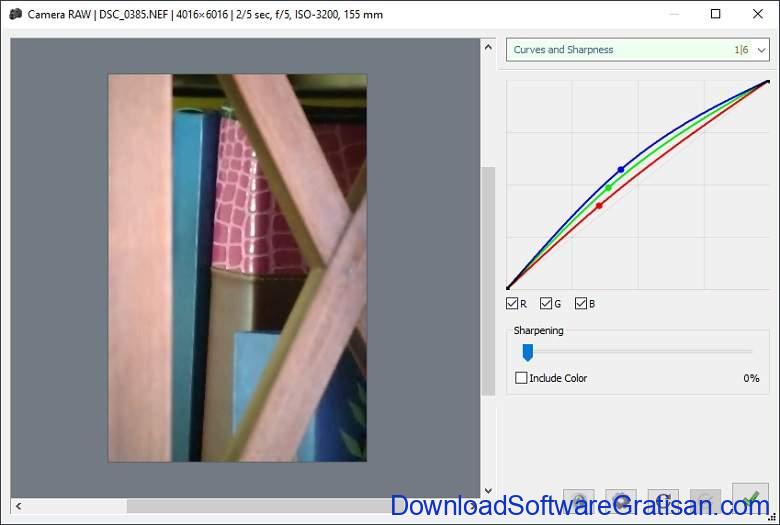
Task: Click the 1|6 panel counter
Action: point(741,50)
